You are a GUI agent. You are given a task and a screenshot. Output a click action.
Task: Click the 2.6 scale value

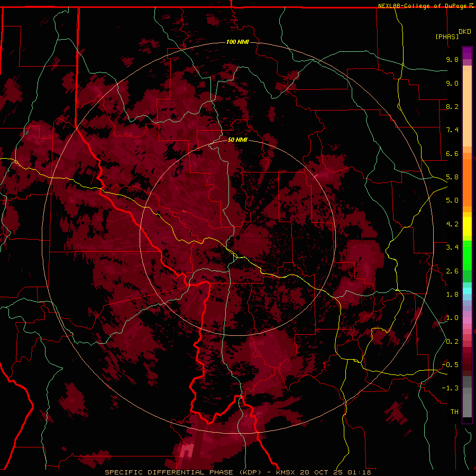click(x=452, y=271)
